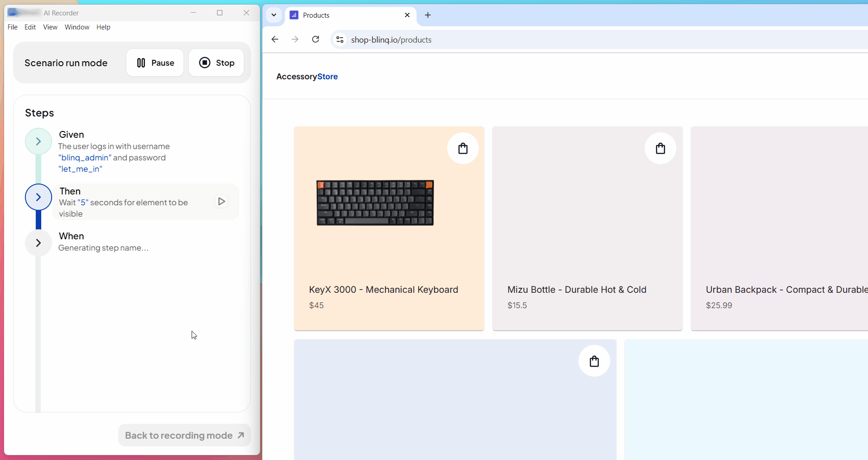Open the File menu
The image size is (868, 460).
pyautogui.click(x=13, y=27)
